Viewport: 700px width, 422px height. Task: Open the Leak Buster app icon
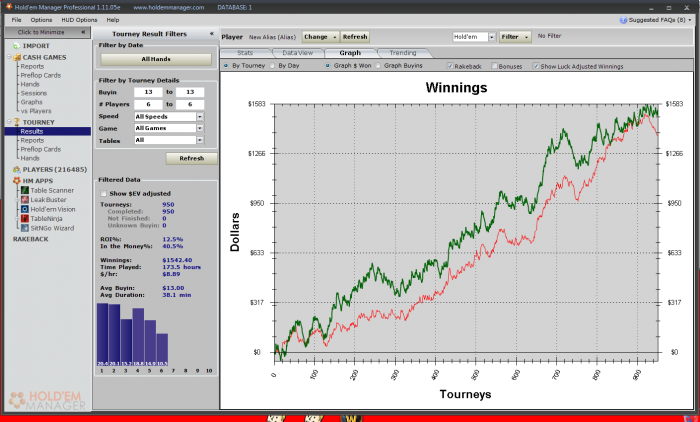coord(25,200)
